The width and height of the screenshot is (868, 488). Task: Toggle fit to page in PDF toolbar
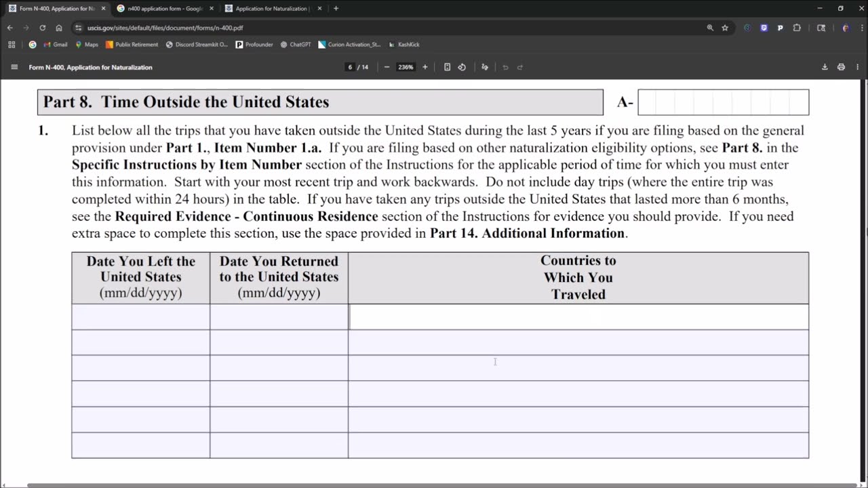447,67
